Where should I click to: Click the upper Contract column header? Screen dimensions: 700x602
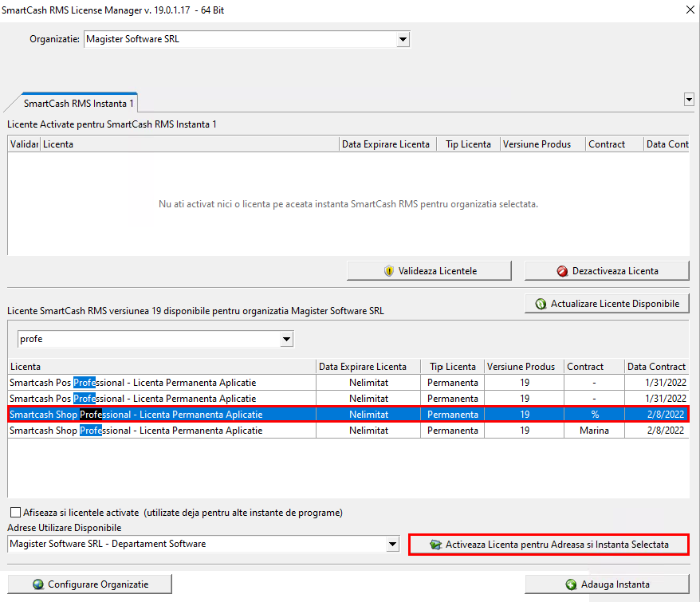pos(614,144)
